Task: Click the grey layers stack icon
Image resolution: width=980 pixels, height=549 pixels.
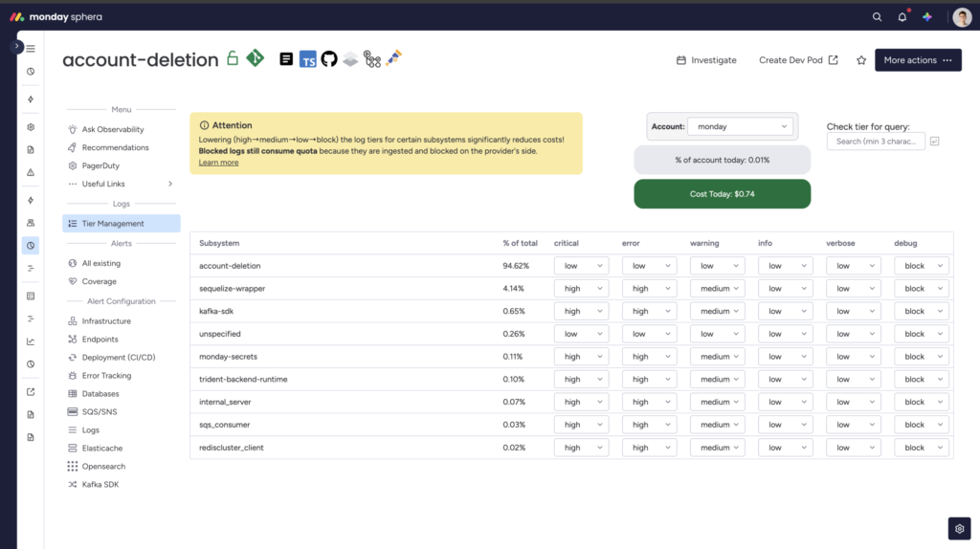Action: pyautogui.click(x=350, y=59)
